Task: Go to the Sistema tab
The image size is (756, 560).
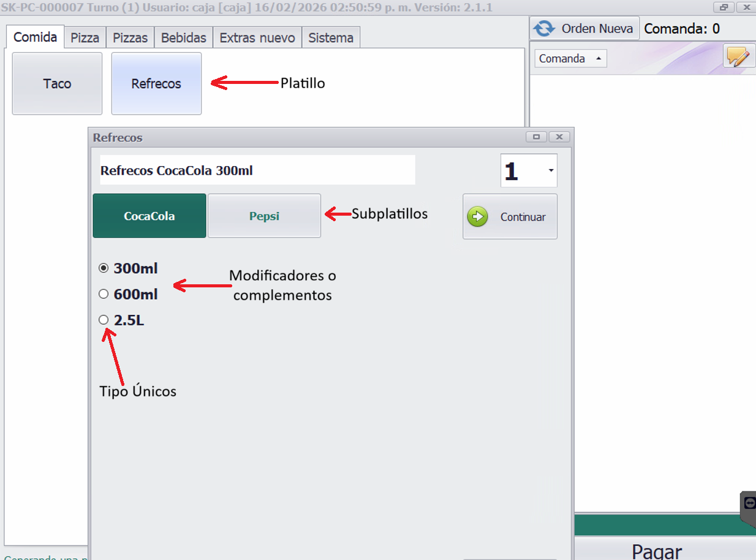Action: click(x=330, y=37)
